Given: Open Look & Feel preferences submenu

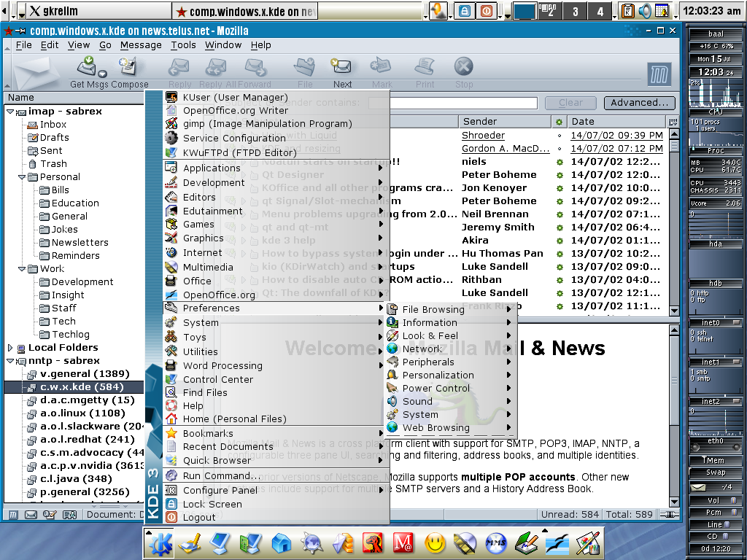Looking at the screenshot, I should (449, 336).
